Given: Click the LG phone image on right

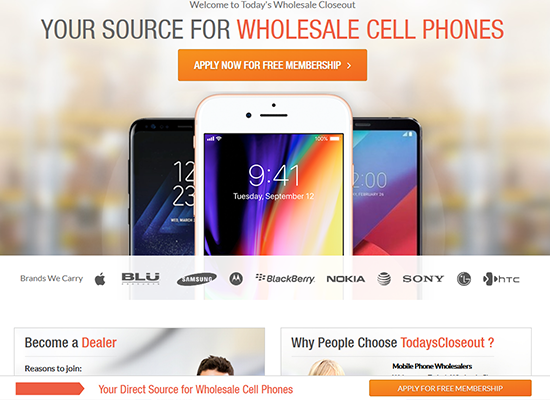Looking at the screenshot, I should coord(386,188).
